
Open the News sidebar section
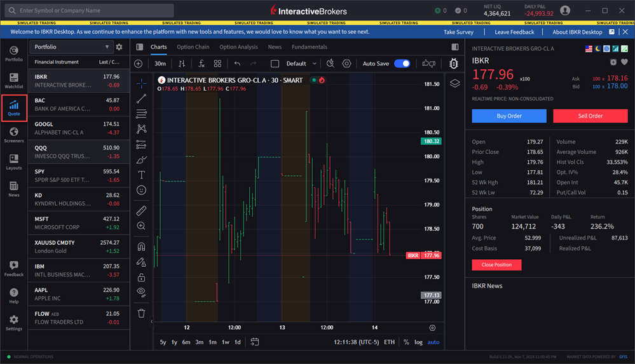tap(14, 189)
